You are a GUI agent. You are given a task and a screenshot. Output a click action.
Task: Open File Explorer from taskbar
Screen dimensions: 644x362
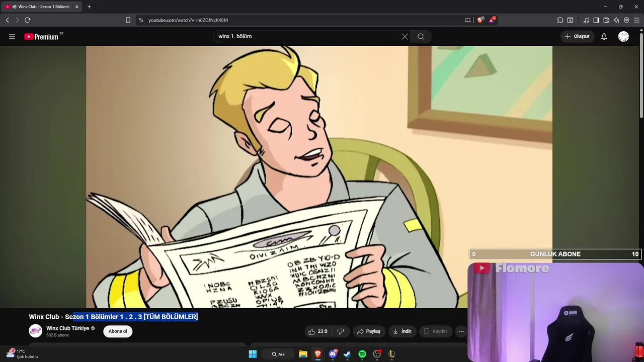[303, 354]
